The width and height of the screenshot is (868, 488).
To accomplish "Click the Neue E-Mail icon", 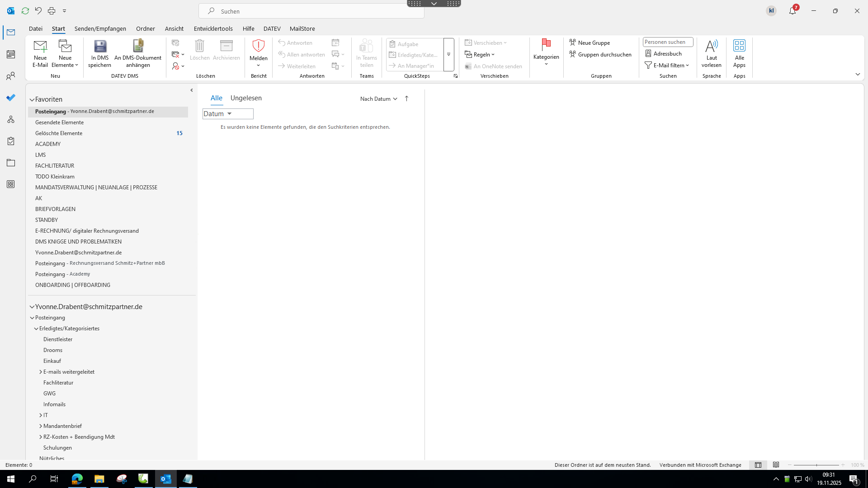I will pyautogui.click(x=40, y=47).
